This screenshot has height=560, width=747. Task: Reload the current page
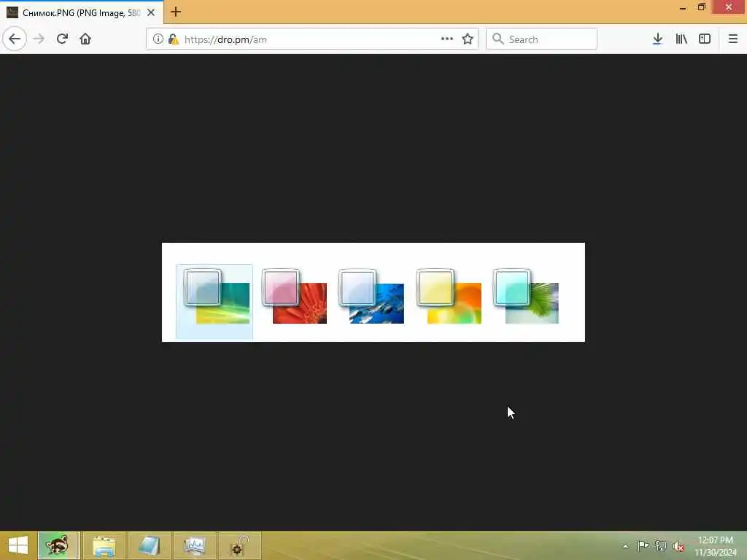coord(62,39)
